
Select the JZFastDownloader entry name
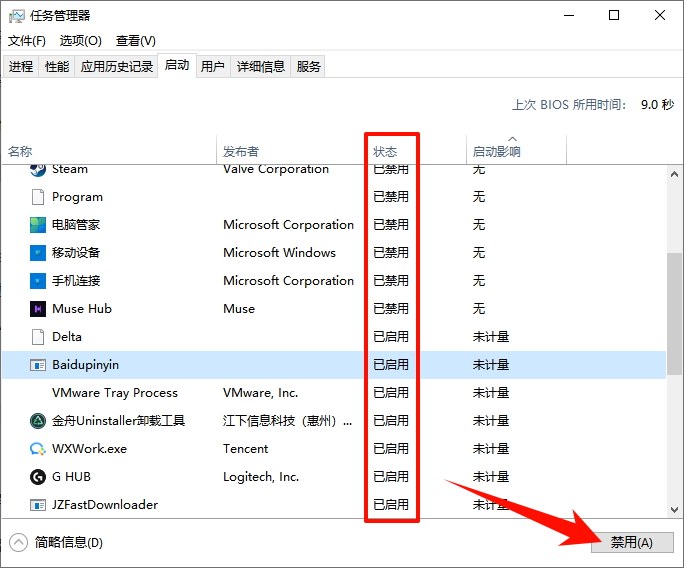click(x=105, y=505)
